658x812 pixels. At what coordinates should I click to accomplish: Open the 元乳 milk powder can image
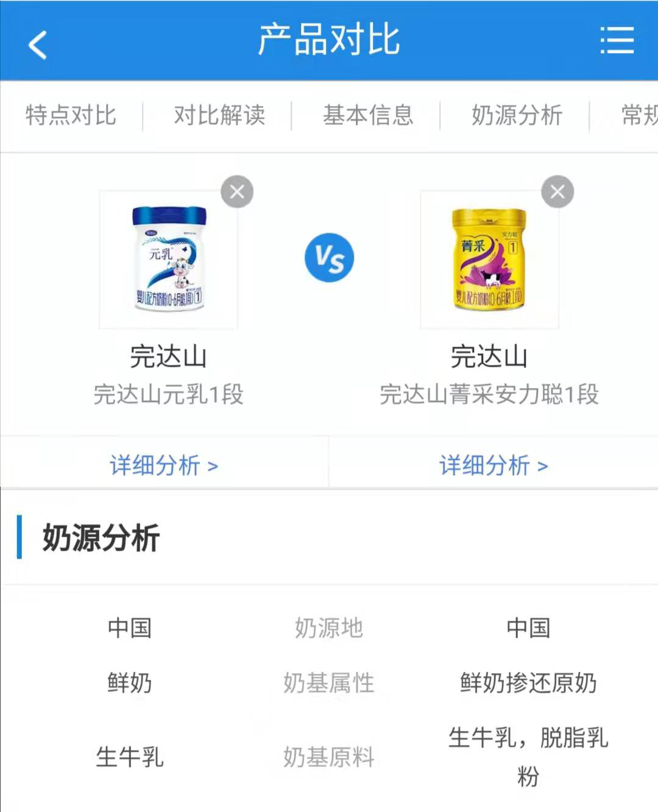tap(169, 260)
